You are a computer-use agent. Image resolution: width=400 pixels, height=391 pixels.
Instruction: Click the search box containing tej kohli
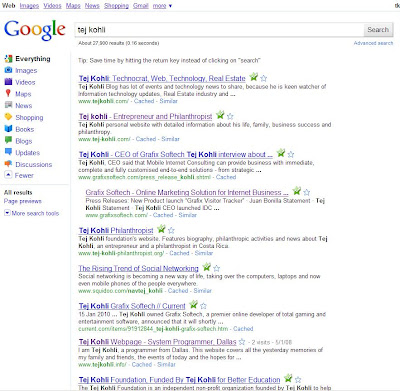point(219,30)
